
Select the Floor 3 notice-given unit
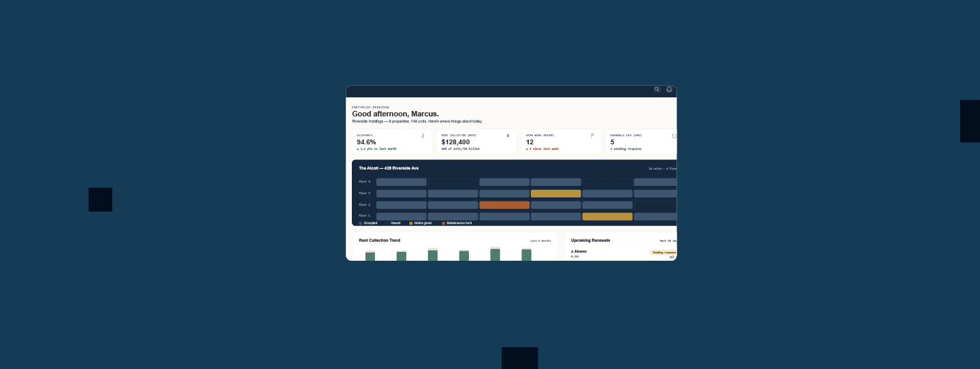[556, 193]
